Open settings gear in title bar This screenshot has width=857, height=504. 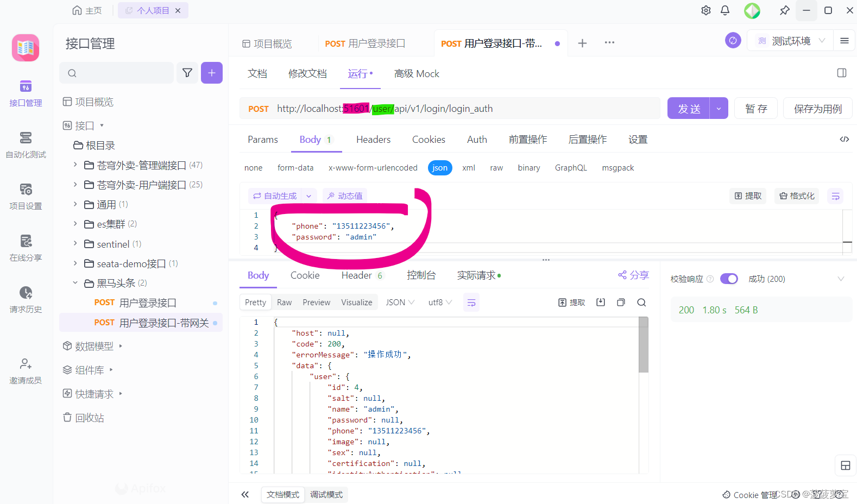coord(706,10)
